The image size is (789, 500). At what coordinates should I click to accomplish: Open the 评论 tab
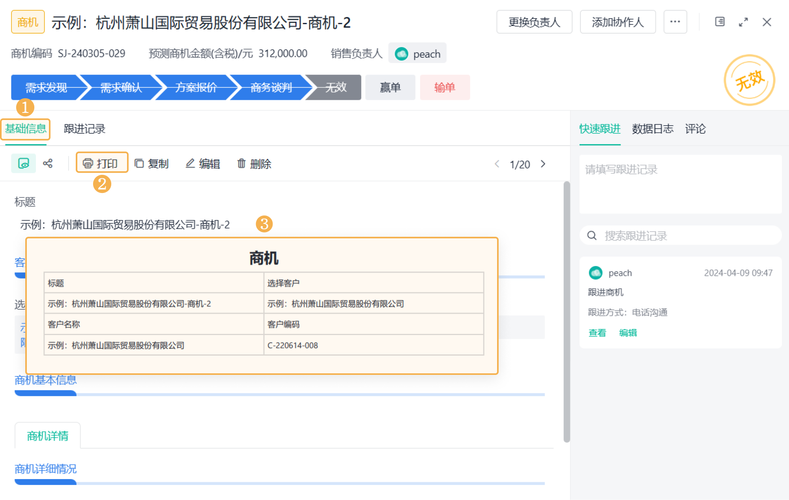click(695, 129)
